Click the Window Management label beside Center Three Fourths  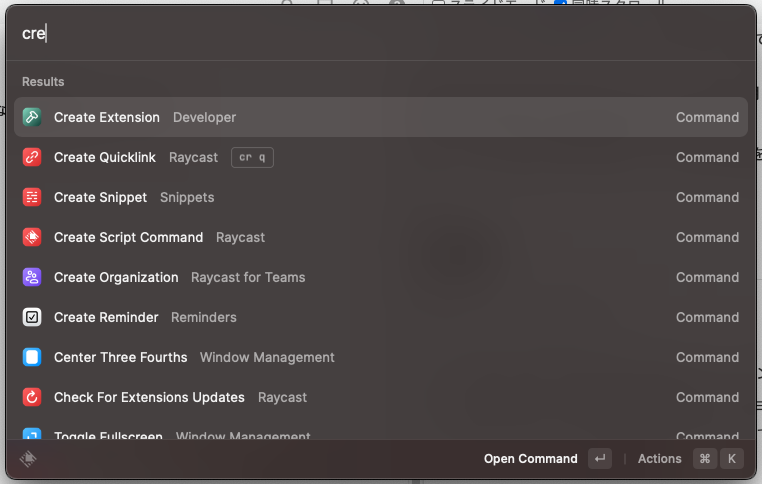267,357
